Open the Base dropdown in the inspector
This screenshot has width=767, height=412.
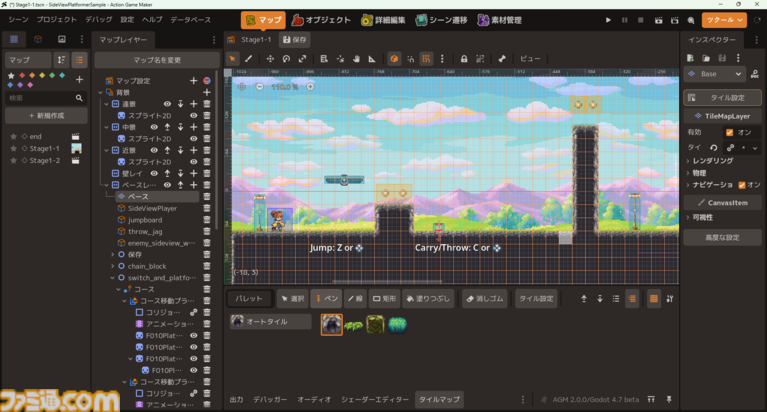click(715, 74)
